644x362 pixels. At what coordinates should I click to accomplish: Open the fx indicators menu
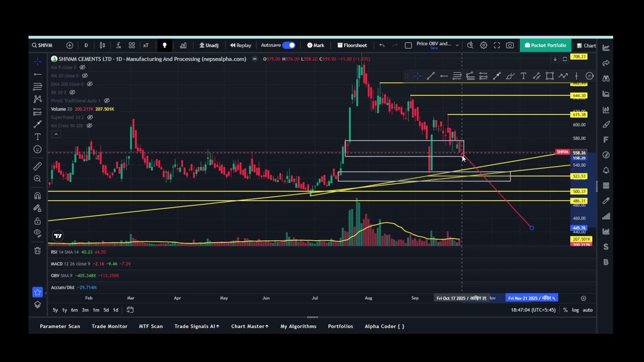click(118, 45)
